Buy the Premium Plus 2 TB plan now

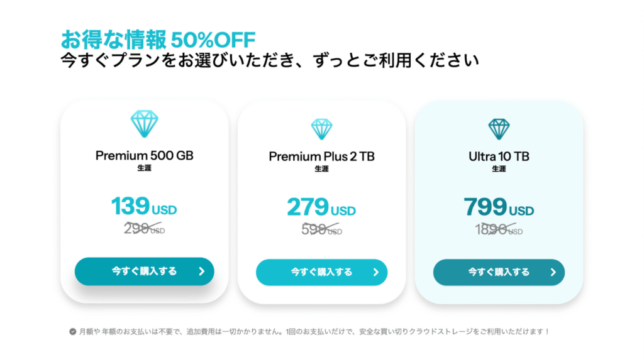[x=321, y=272]
